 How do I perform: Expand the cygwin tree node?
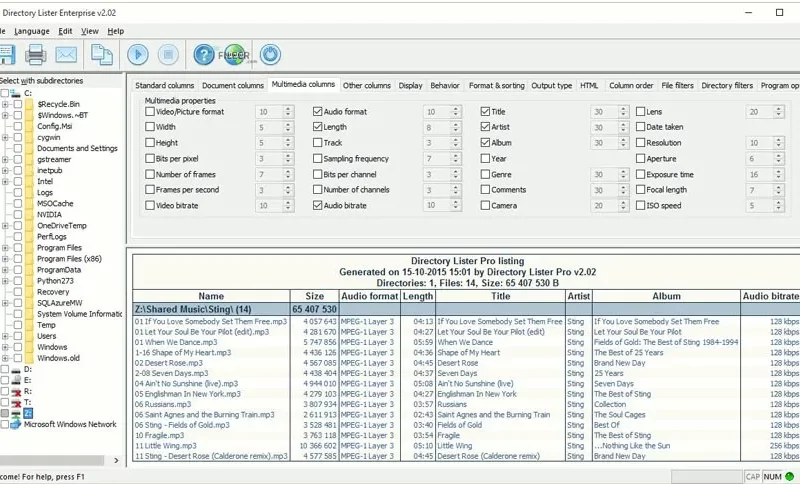(x=5, y=137)
